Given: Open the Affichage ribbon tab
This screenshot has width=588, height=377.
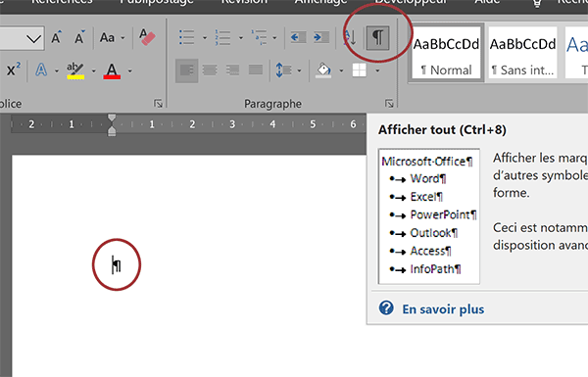Looking at the screenshot, I should pyautogui.click(x=320, y=2).
